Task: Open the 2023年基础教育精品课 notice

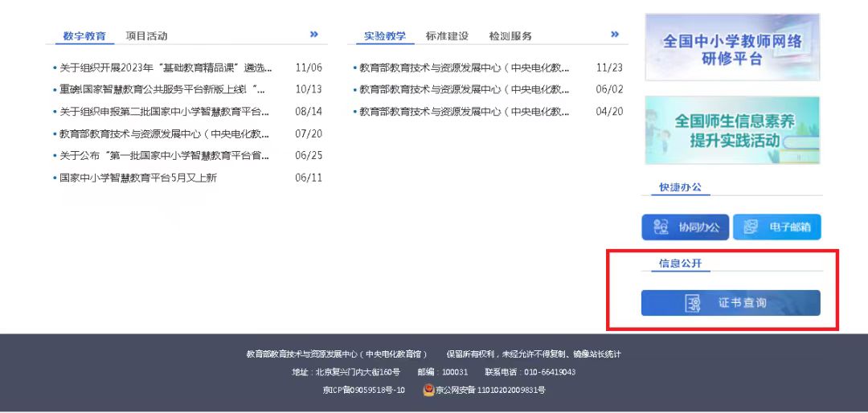Action: [166, 68]
